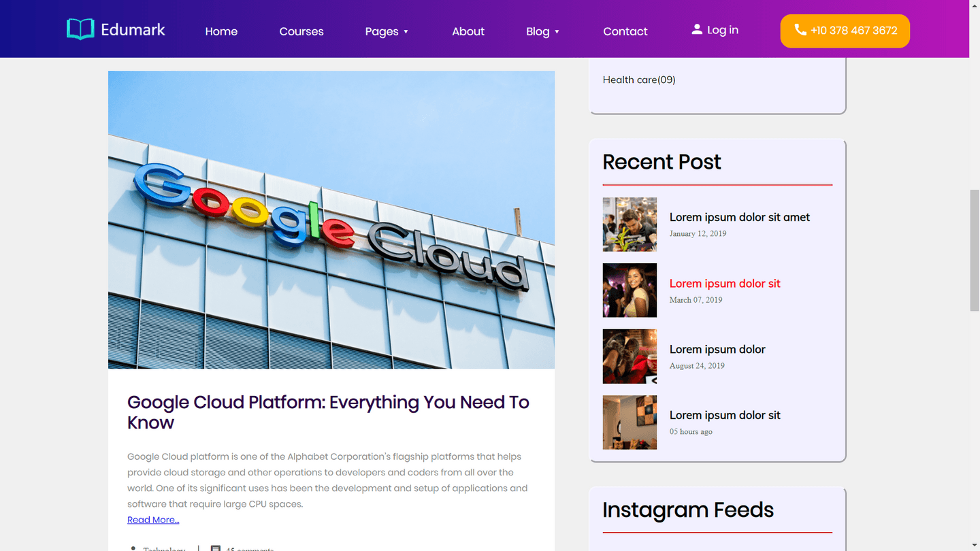This screenshot has height=551, width=980.
Task: Open the Pages menu label
Action: (x=382, y=31)
